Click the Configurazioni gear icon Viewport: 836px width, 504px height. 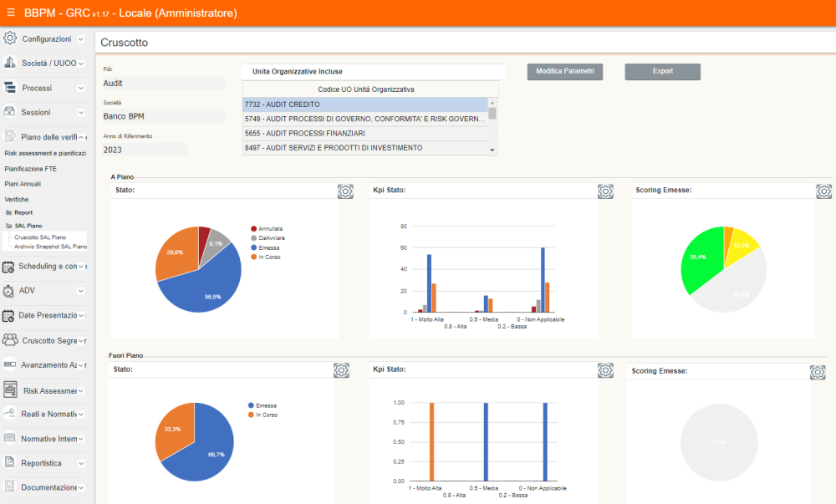10,38
